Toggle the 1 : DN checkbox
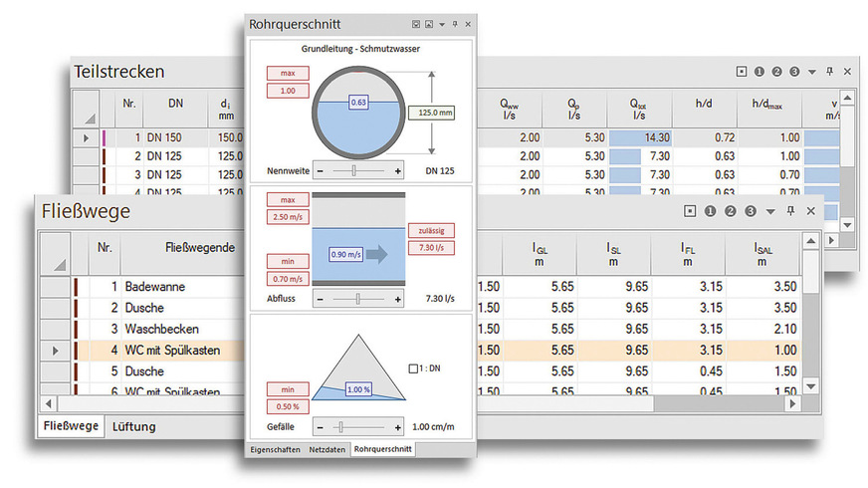Screen dimensions: 868x488 click(x=414, y=368)
